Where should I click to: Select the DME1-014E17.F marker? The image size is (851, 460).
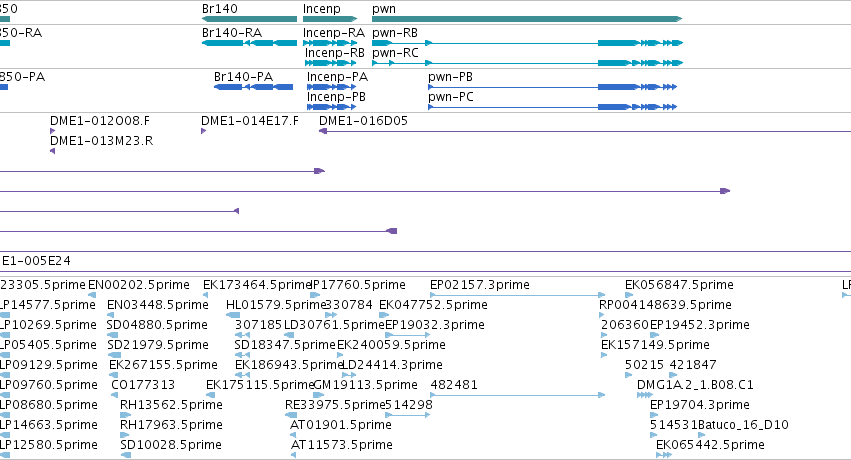204,131
